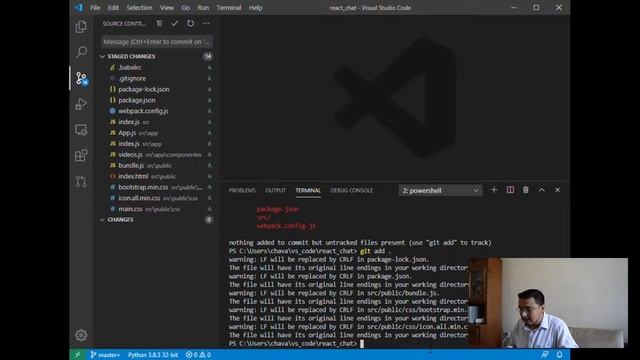Switch to the Problems tab
This screenshot has height=360, width=640.
242,190
